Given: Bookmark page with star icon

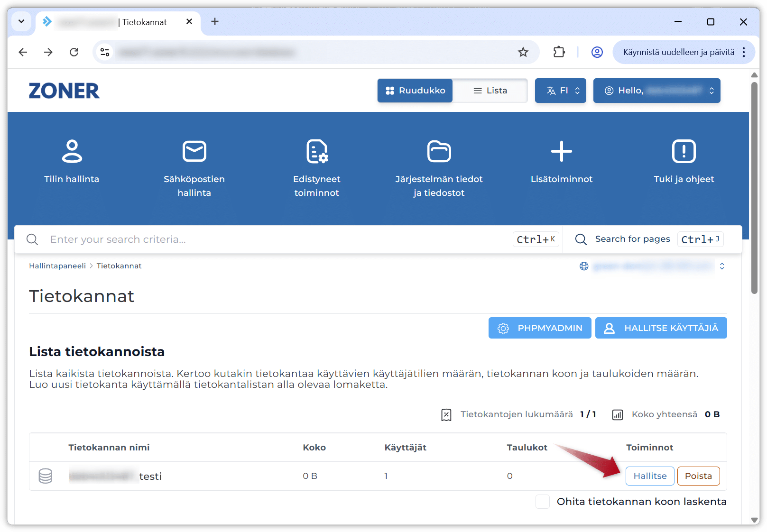Looking at the screenshot, I should [523, 52].
